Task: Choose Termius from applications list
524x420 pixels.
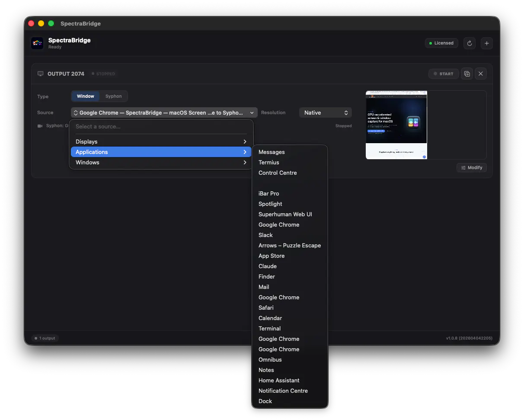Action: [x=290, y=162]
